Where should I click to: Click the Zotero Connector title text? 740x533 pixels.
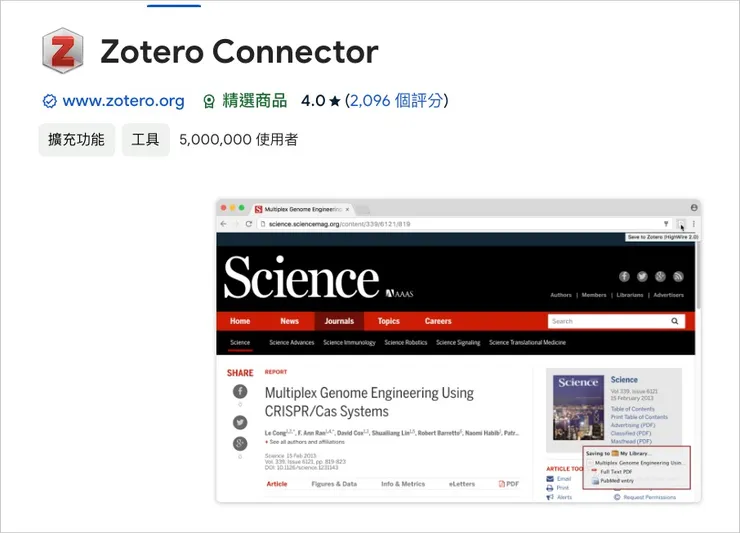pos(239,51)
